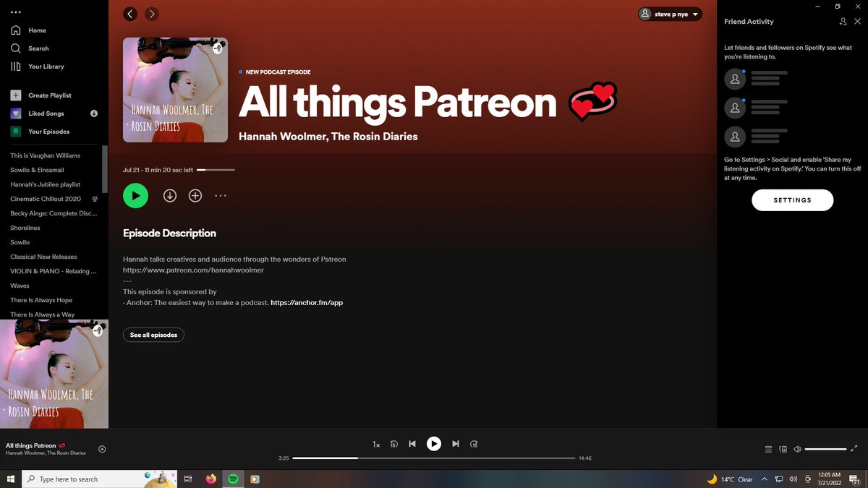Open Search in the sidebar
The height and width of the screenshot is (488, 868).
(x=30, y=48)
